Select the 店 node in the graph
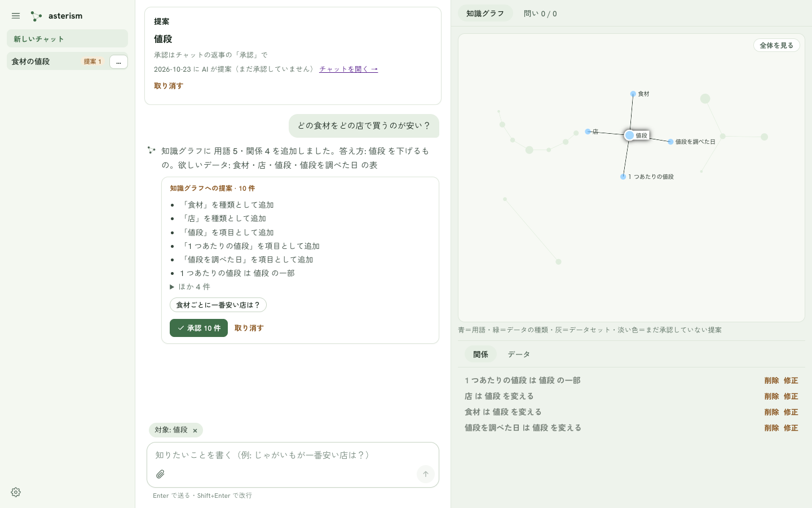This screenshot has width=812, height=508. (588, 132)
